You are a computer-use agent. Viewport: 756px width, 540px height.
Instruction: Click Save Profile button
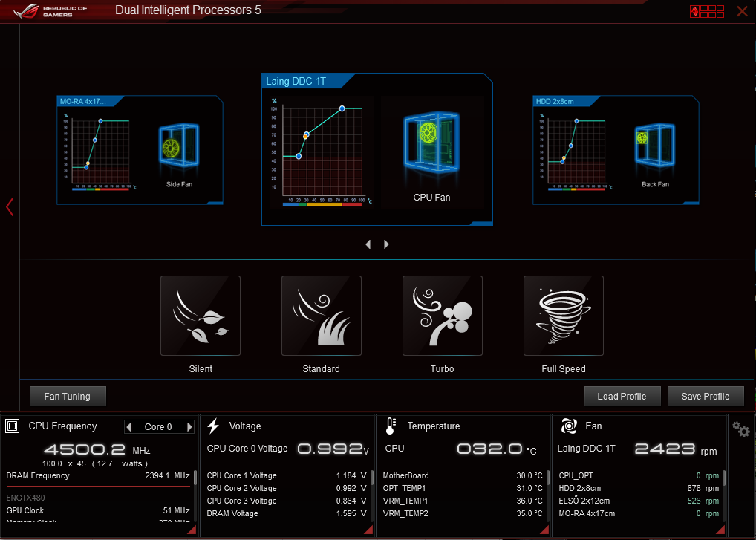pos(706,397)
